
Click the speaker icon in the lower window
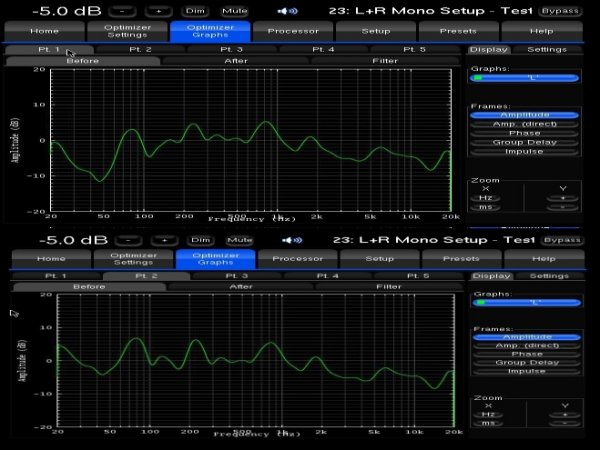pyautogui.click(x=292, y=240)
